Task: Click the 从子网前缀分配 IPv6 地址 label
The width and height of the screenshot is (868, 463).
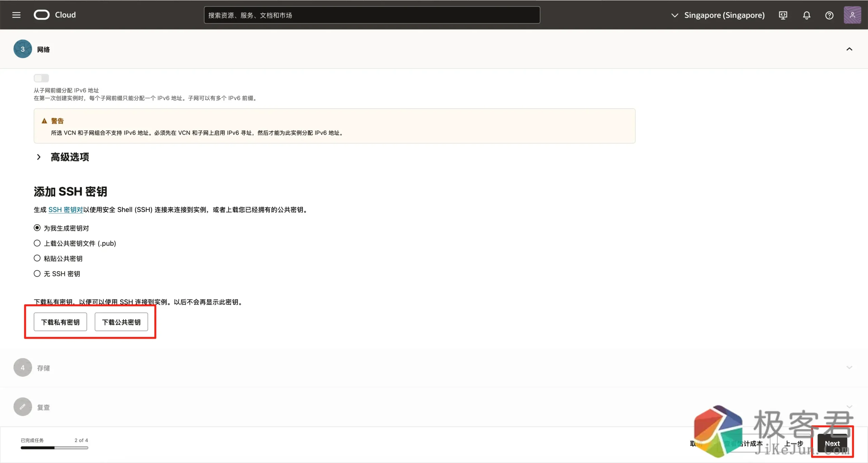Action: click(x=66, y=90)
